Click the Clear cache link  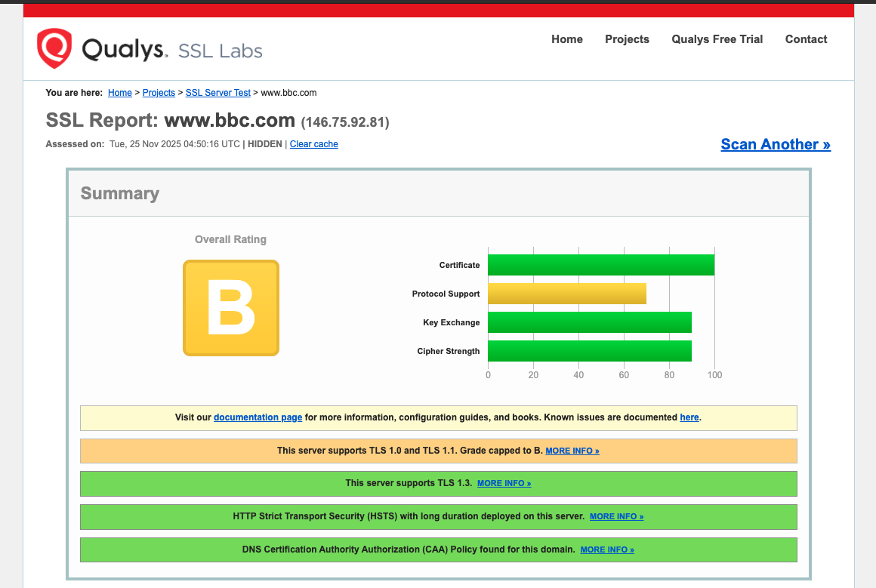pyautogui.click(x=313, y=144)
